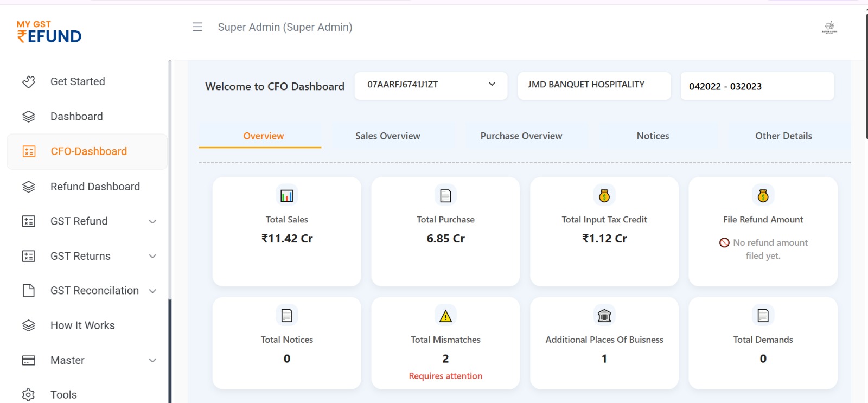
Task: Expand the Master submenu chevron
Action: [x=153, y=360]
